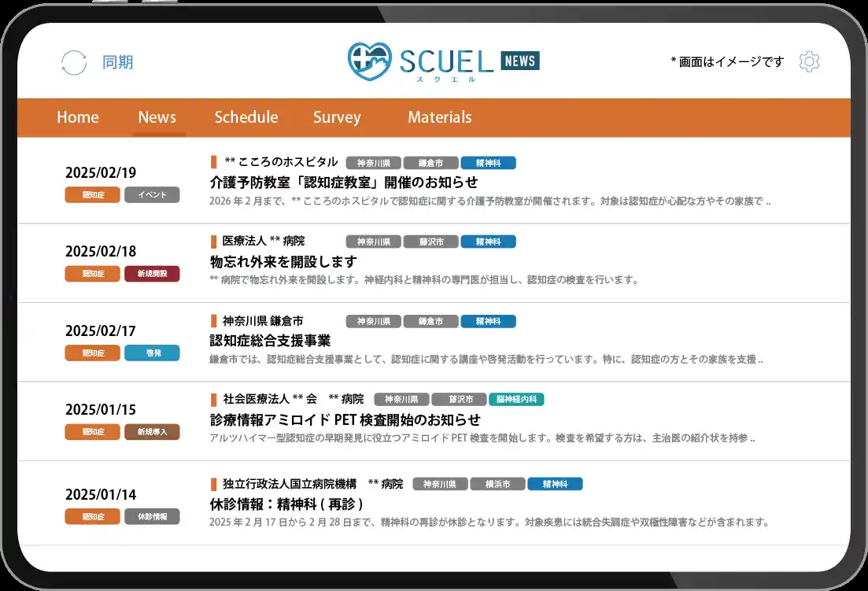Screen dimensions: 868x591
Task: Toggle the 啓発 tag on the Kamakura article
Action: tap(152, 353)
